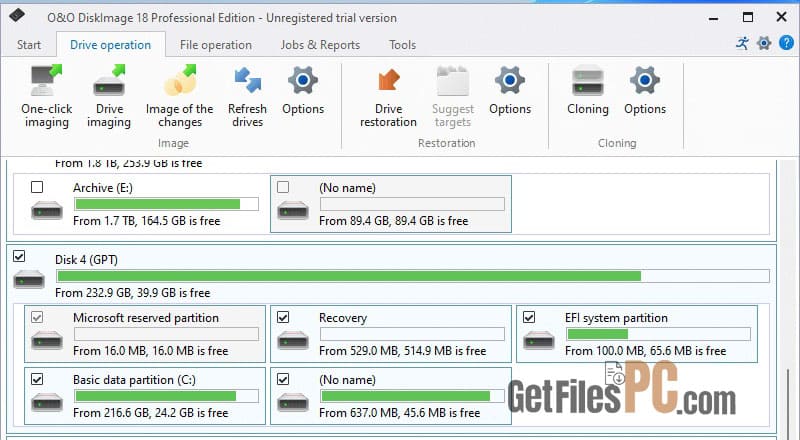Click the O&O DiskImage app logo

[x=17, y=15]
